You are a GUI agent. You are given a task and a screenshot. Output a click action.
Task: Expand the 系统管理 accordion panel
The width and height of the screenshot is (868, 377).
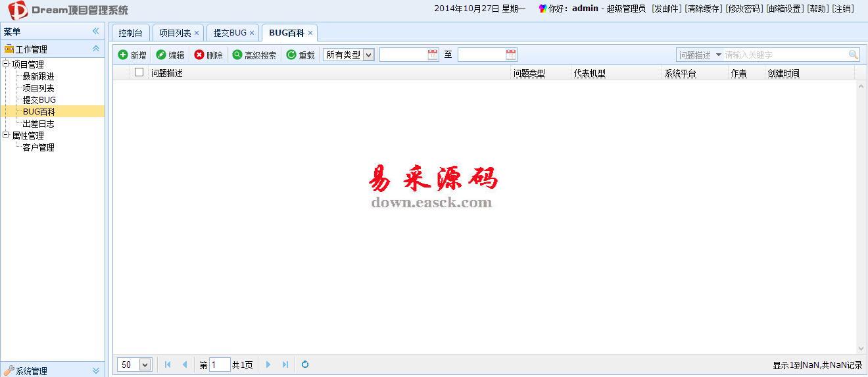(95, 370)
